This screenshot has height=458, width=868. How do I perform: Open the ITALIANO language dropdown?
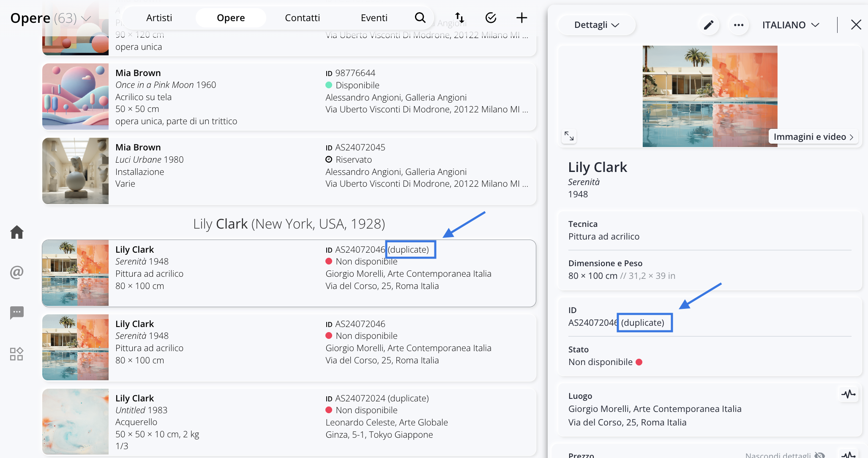click(790, 25)
